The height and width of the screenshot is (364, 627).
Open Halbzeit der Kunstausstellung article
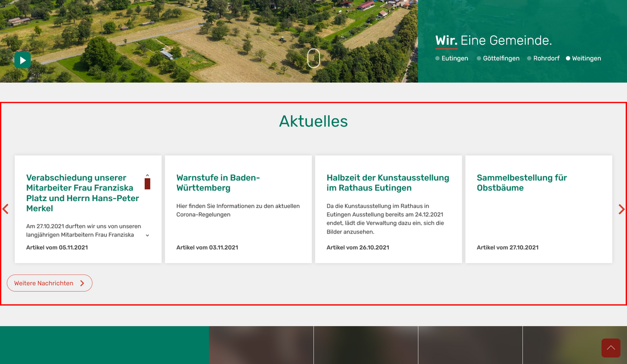(388, 183)
